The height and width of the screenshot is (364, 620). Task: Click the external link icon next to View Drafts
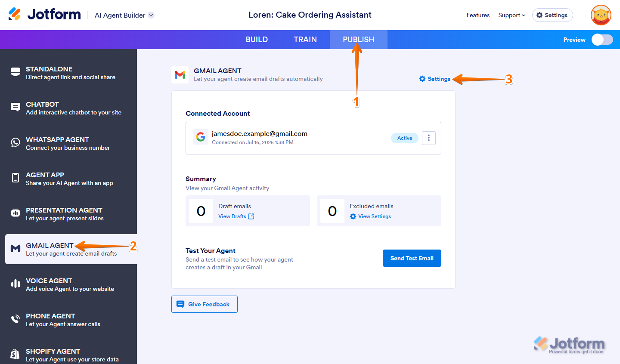[x=251, y=216]
